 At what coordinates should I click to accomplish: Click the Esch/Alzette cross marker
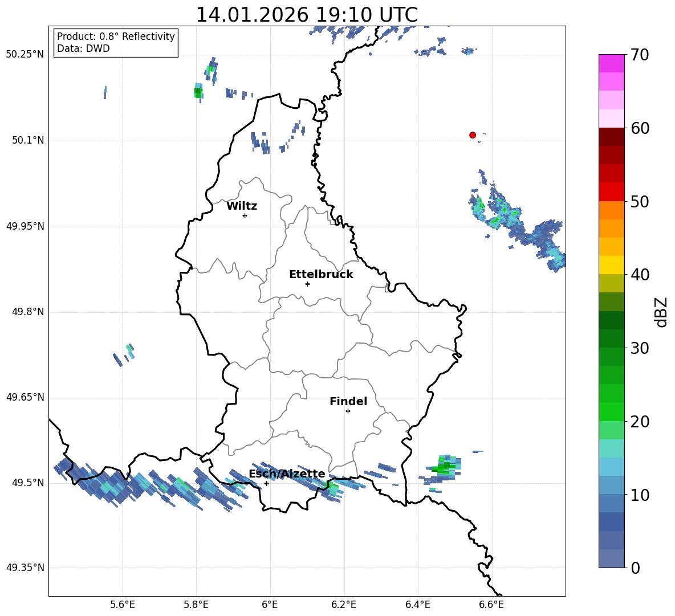click(266, 483)
